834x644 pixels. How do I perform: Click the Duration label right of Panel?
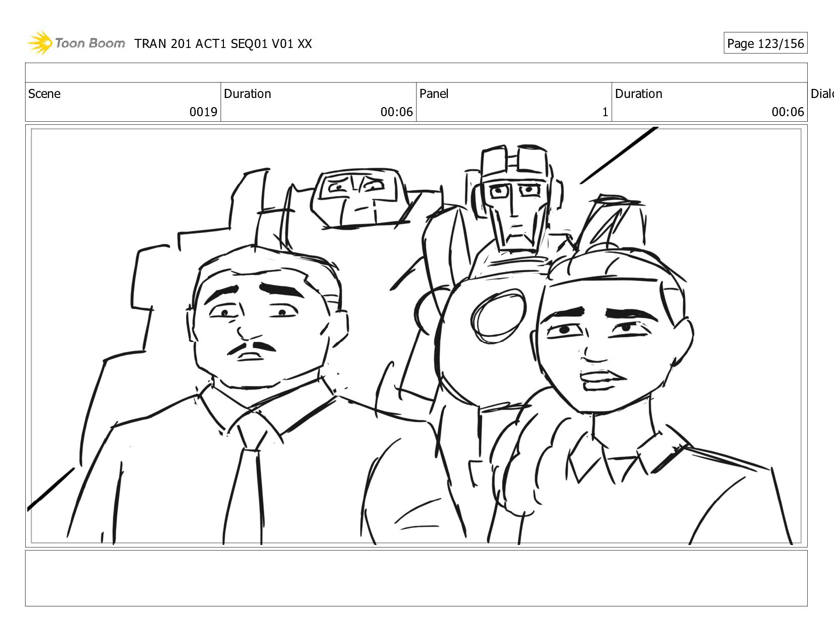point(639,94)
